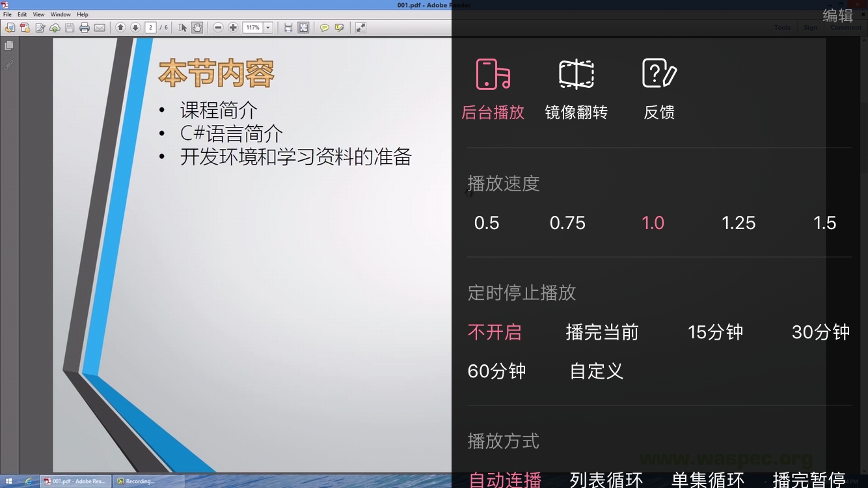The width and height of the screenshot is (868, 488).
Task: Open the View menu
Action: pyautogui.click(x=38, y=14)
